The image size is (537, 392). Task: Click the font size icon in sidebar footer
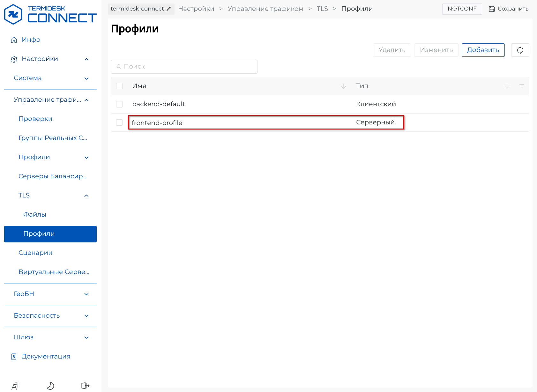click(15, 386)
